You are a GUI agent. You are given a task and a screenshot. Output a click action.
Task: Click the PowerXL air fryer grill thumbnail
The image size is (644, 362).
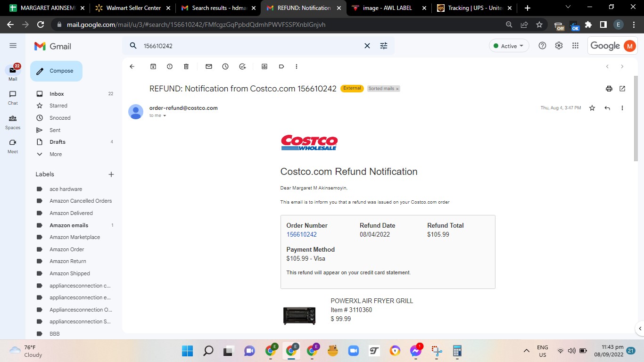299,315
